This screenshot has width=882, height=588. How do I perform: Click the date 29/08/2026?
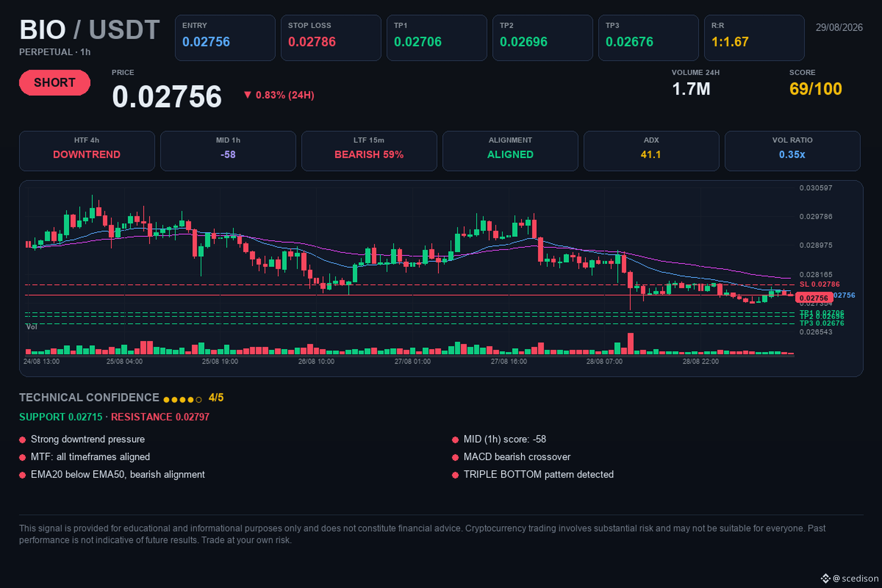[x=839, y=27]
